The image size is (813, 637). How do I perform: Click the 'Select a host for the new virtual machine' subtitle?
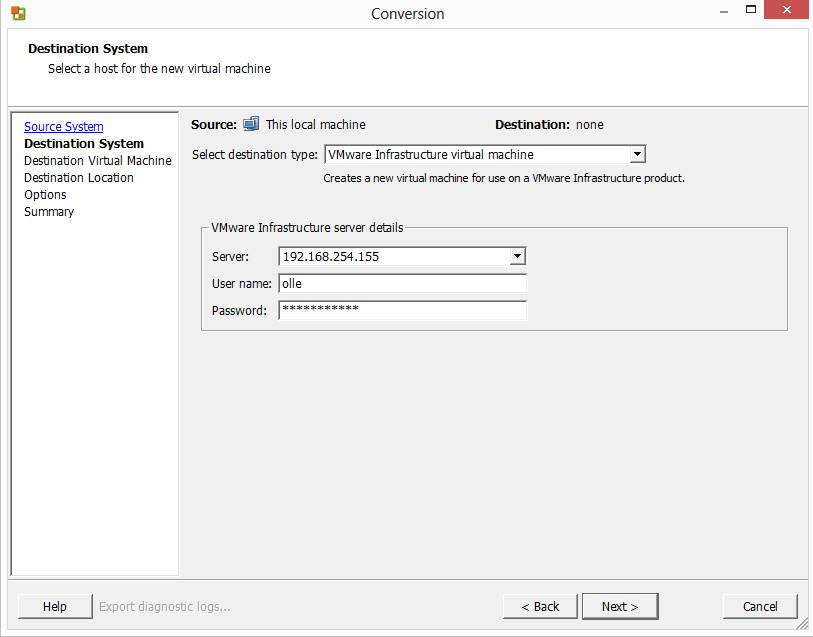(159, 68)
